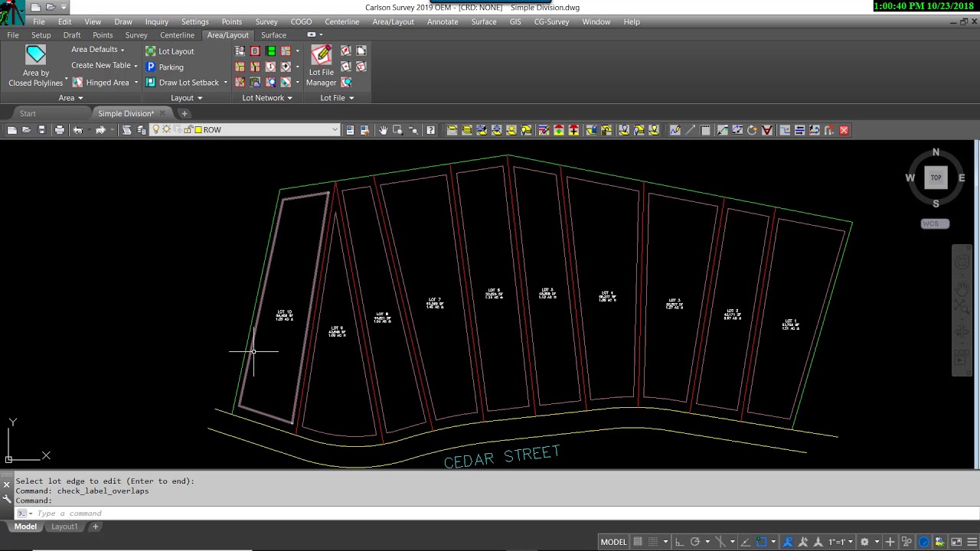Click the MODEL button in status bar
The image size is (980, 551).
tap(613, 542)
